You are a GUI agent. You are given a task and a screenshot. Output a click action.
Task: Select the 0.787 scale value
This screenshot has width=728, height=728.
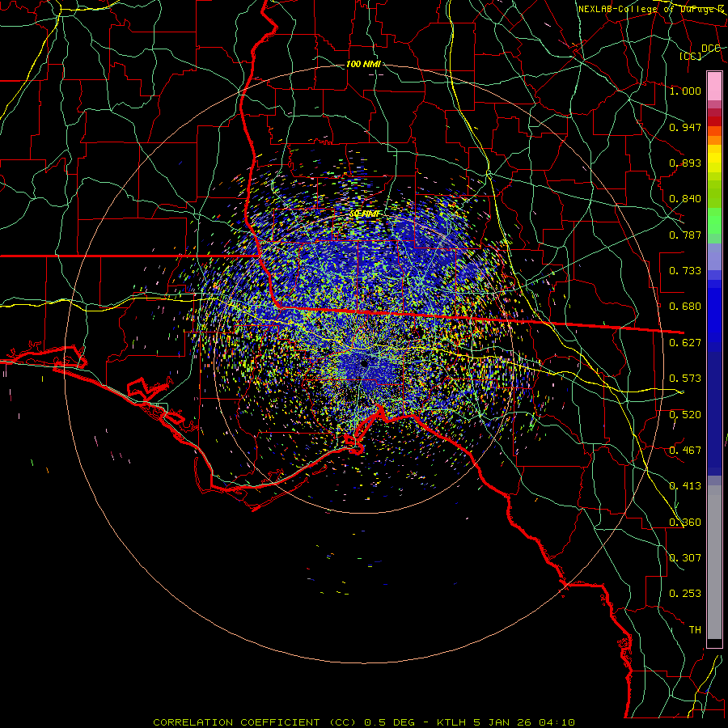(x=685, y=235)
